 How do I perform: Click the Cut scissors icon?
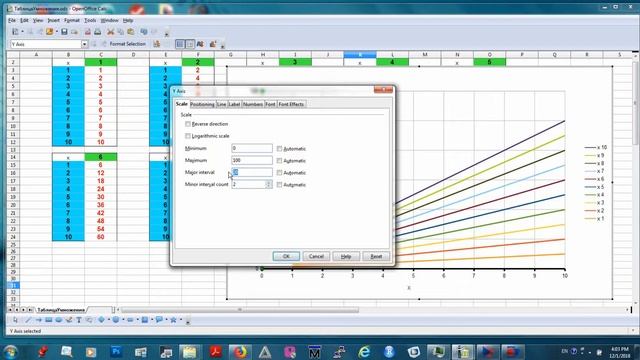pyautogui.click(x=110, y=32)
